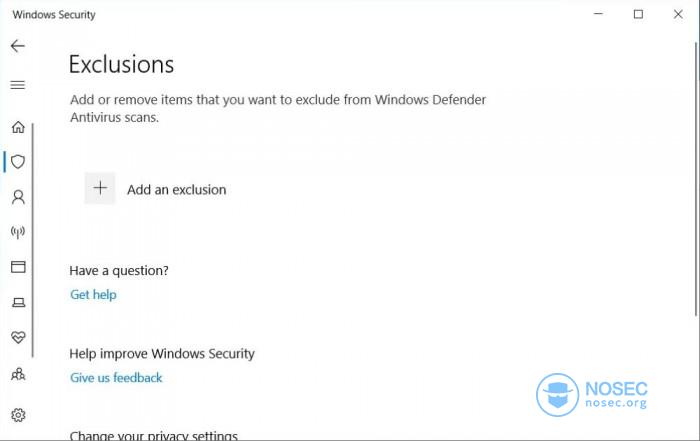This screenshot has height=441, width=700.
Task: Open Family options icon
Action: pos(18,374)
